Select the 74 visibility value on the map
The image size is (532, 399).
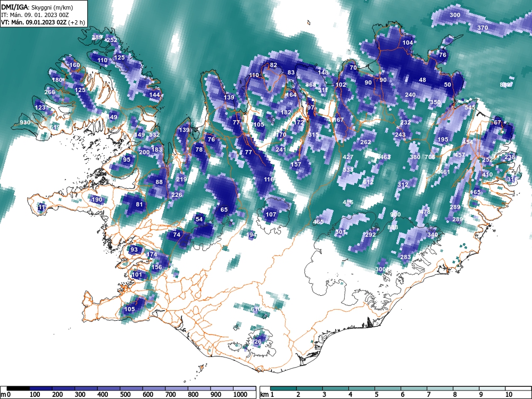(x=177, y=235)
